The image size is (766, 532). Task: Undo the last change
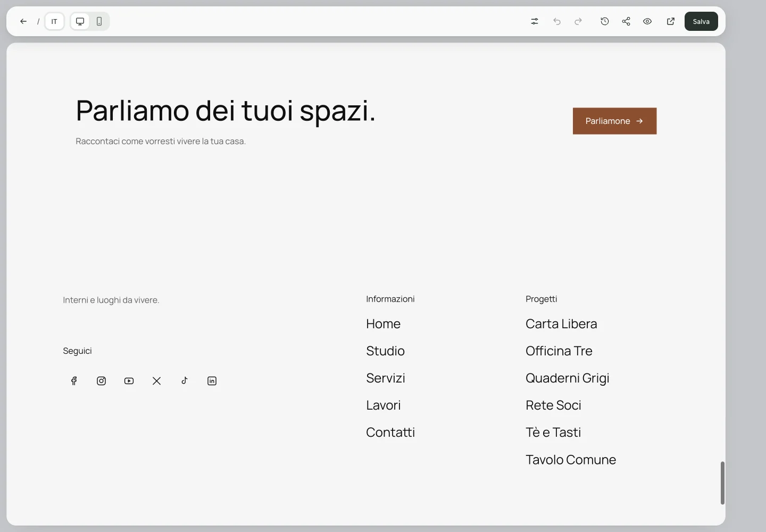[557, 21]
